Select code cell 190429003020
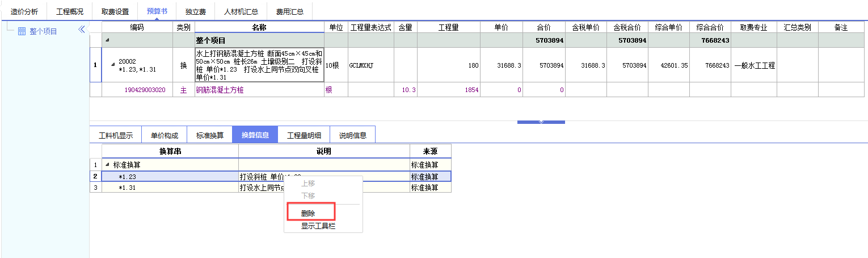Image resolution: width=868 pixels, height=258 pixels. (x=137, y=90)
